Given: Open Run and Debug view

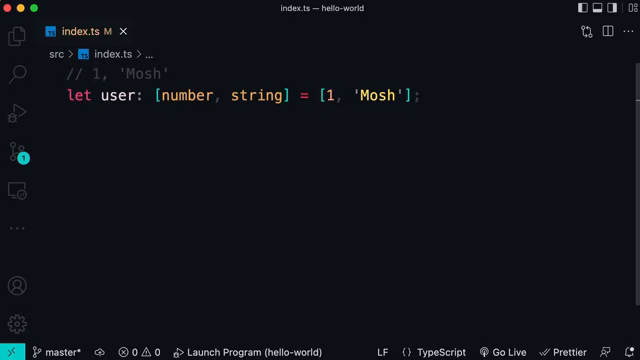Looking at the screenshot, I should [x=17, y=113].
